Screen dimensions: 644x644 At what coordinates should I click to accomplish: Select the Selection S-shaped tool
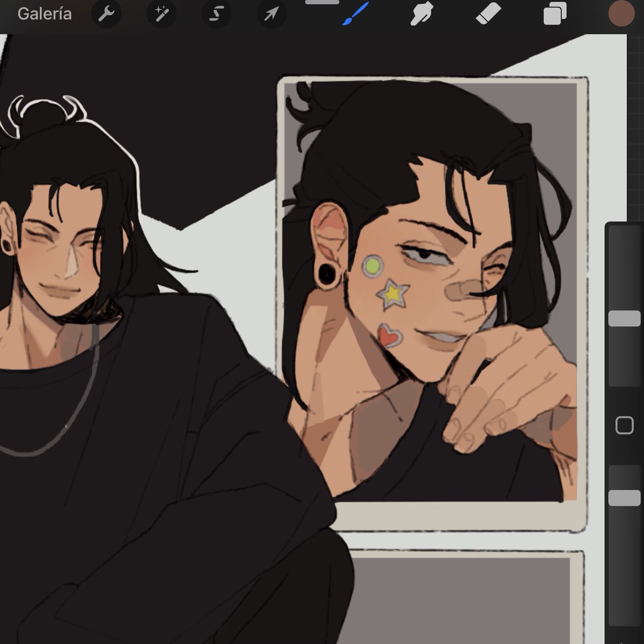click(x=216, y=14)
